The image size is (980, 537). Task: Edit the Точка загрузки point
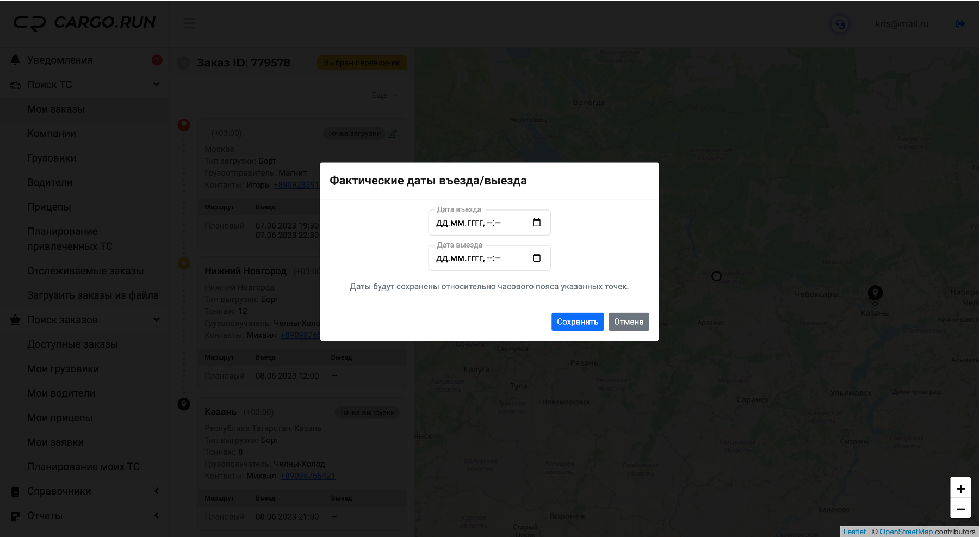(392, 133)
